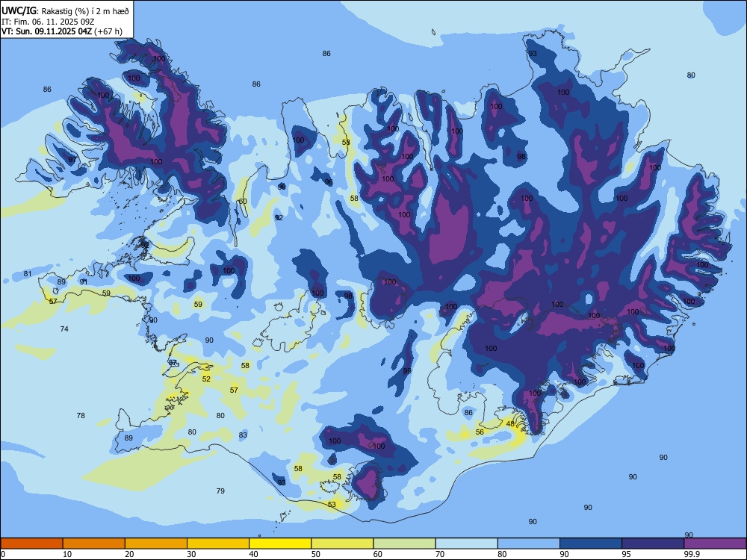Click the initial time line 'IT: Fim. 06. 11. 2025 09Z'
The image size is (747, 560).
48,22
